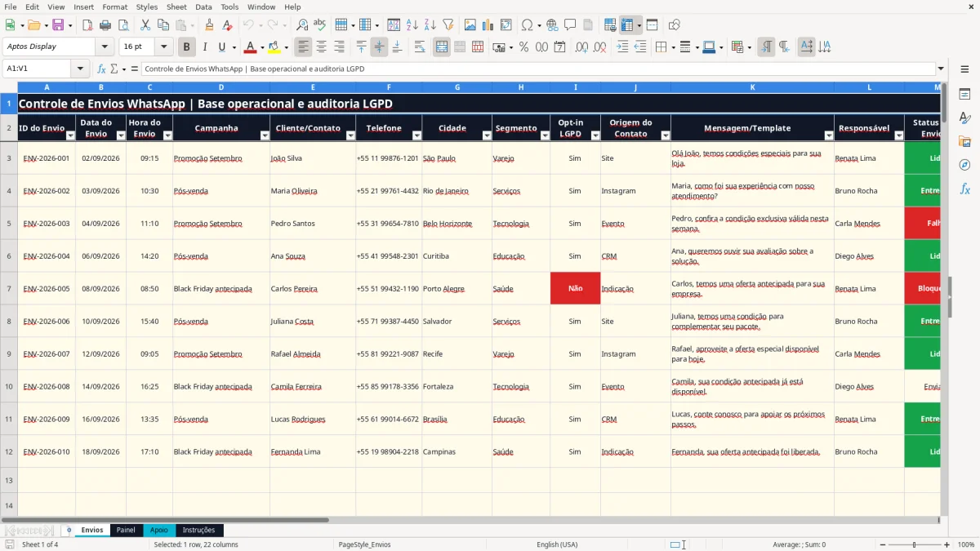This screenshot has height=551, width=980.
Task: Apply the yellow background highlight color
Action: click(274, 47)
